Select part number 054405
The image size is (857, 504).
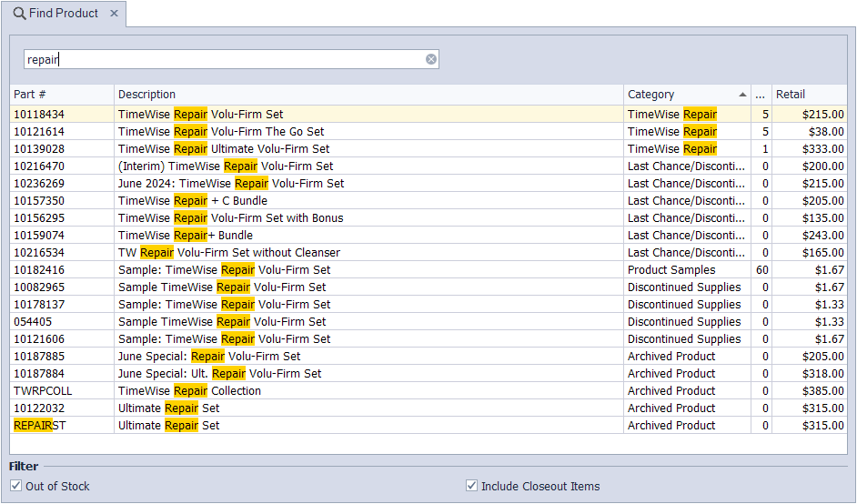click(x=33, y=322)
